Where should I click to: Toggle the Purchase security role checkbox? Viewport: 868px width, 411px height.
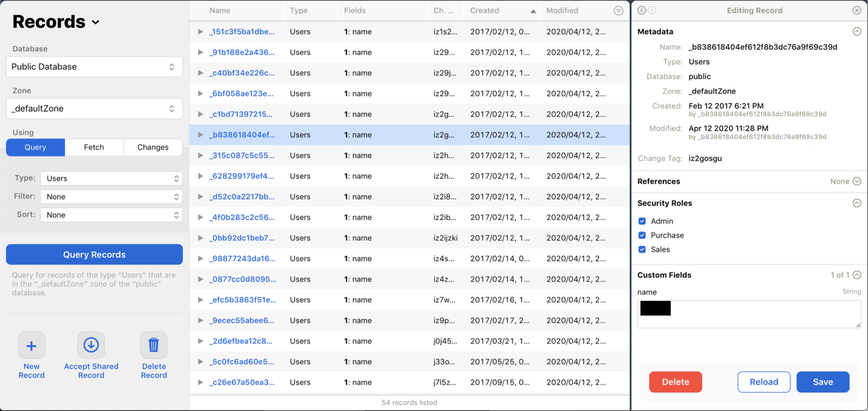[642, 235]
